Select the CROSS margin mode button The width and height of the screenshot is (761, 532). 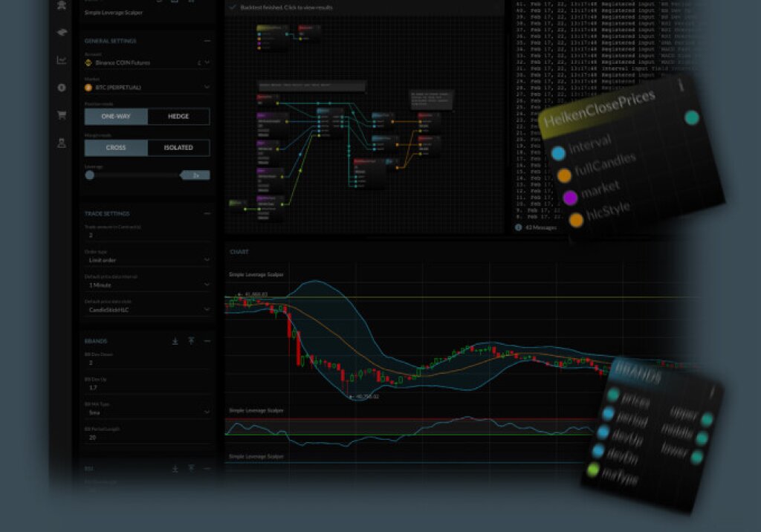(x=117, y=148)
